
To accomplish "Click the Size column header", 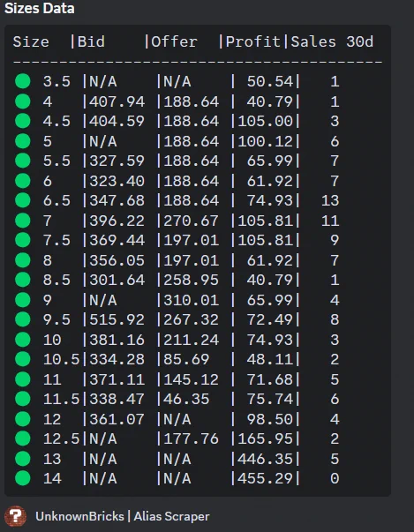I will pyautogui.click(x=31, y=42).
